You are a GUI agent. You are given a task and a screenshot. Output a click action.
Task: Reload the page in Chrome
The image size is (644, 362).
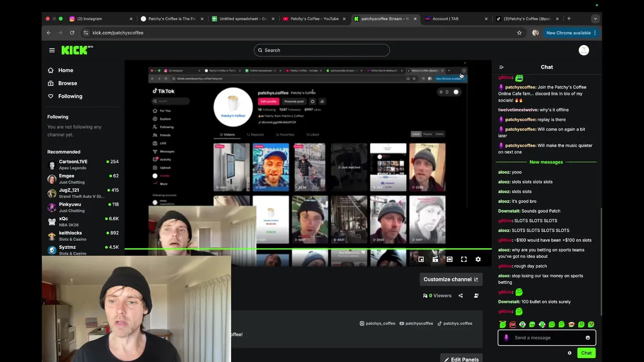coord(72,33)
